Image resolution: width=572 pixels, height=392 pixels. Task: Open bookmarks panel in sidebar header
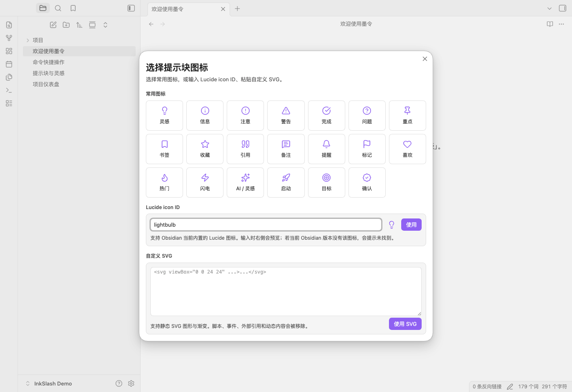pos(73,8)
